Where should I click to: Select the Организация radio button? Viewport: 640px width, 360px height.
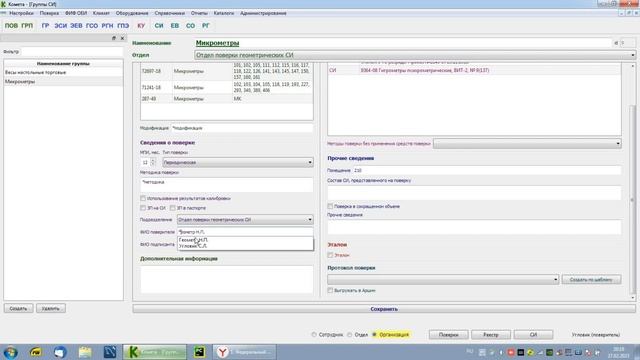point(375,335)
